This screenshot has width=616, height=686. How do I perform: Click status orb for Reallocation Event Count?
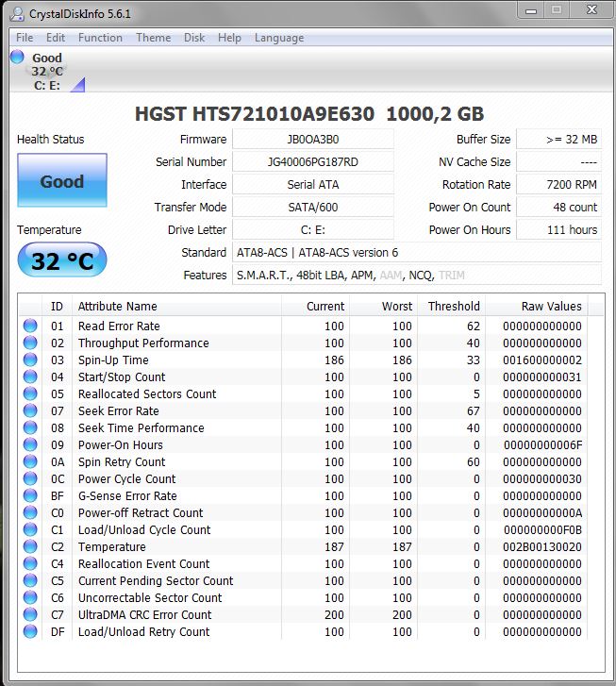[x=30, y=563]
